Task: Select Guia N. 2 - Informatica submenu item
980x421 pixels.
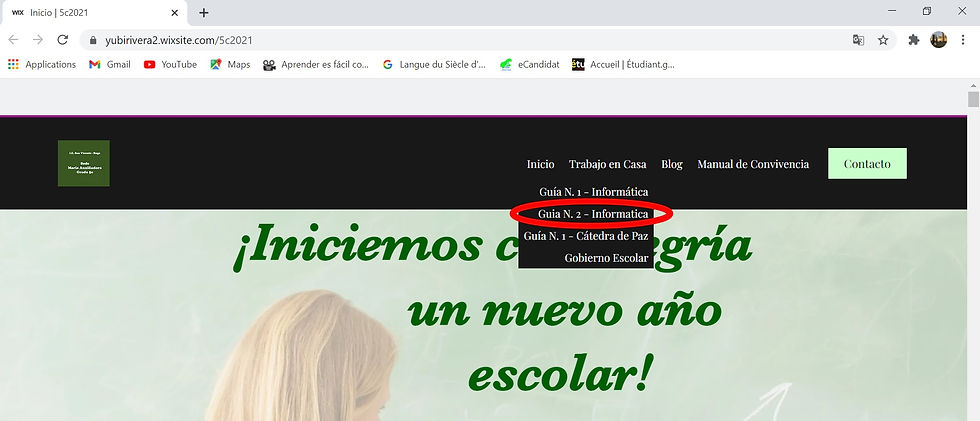Action: 592,214
